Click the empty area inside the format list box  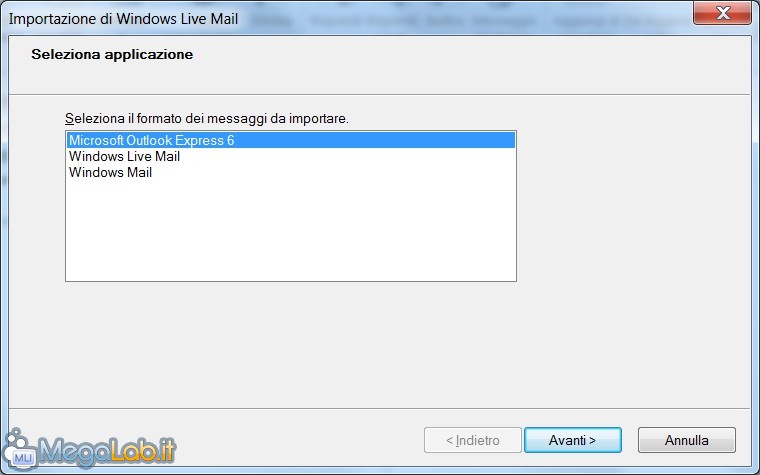coord(291,230)
